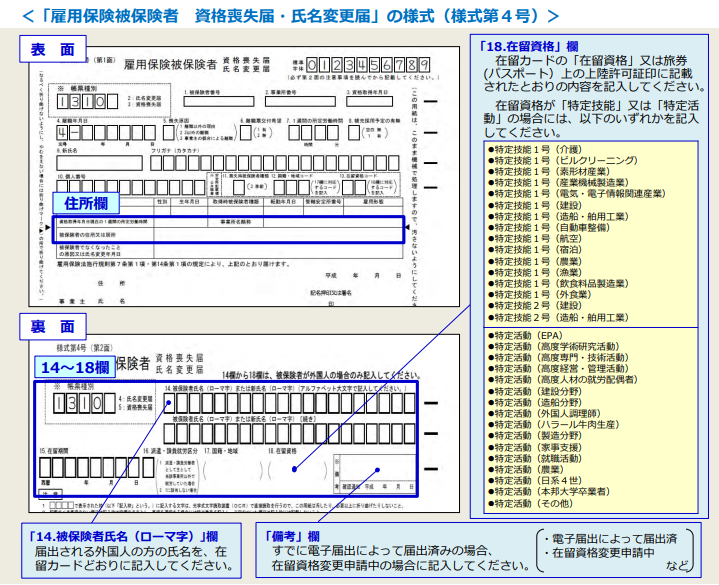Select 特定技能1号(ビルクリーニング)

pyautogui.click(x=563, y=160)
